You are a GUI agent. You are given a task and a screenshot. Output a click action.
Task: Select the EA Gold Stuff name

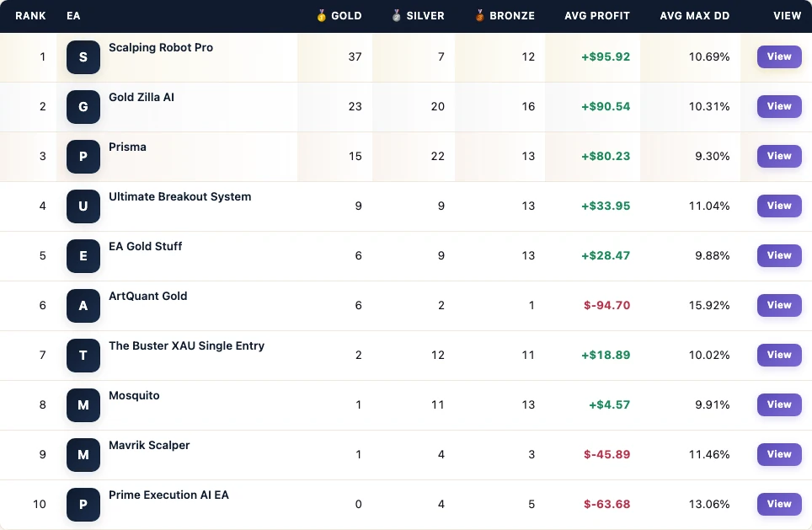[146, 247]
